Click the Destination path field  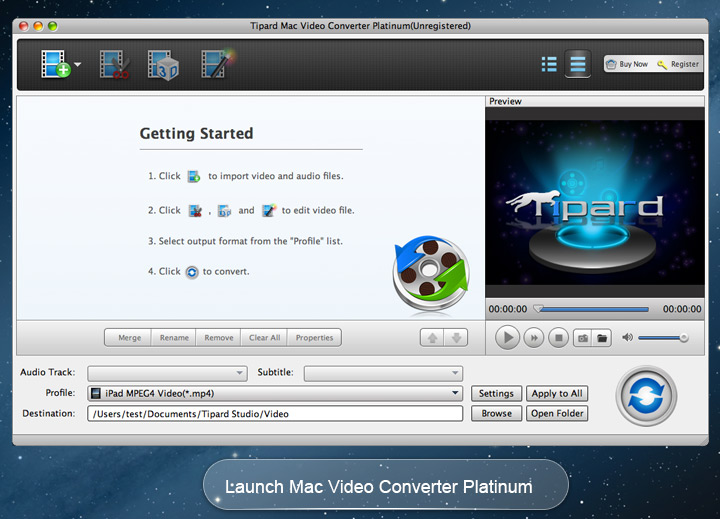coord(275,413)
